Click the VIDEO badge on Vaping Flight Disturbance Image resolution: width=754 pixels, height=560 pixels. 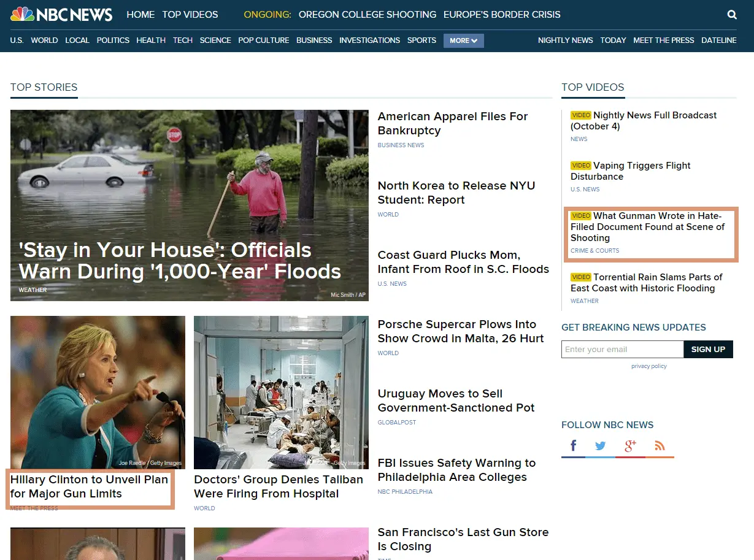(580, 165)
